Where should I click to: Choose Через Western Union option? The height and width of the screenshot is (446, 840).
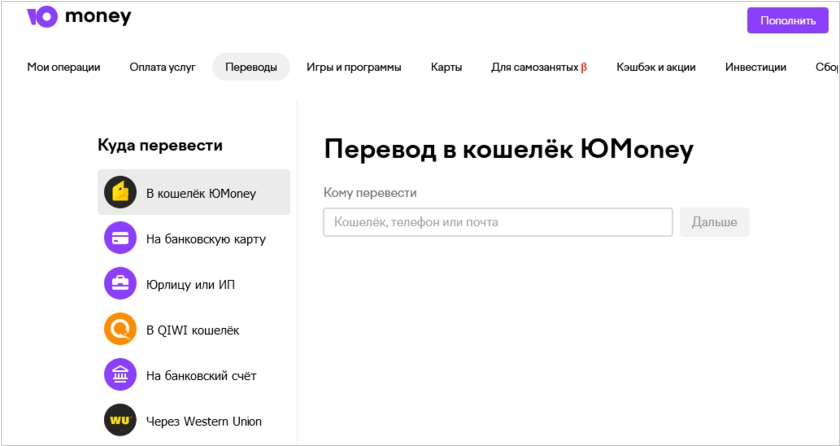tap(194, 420)
